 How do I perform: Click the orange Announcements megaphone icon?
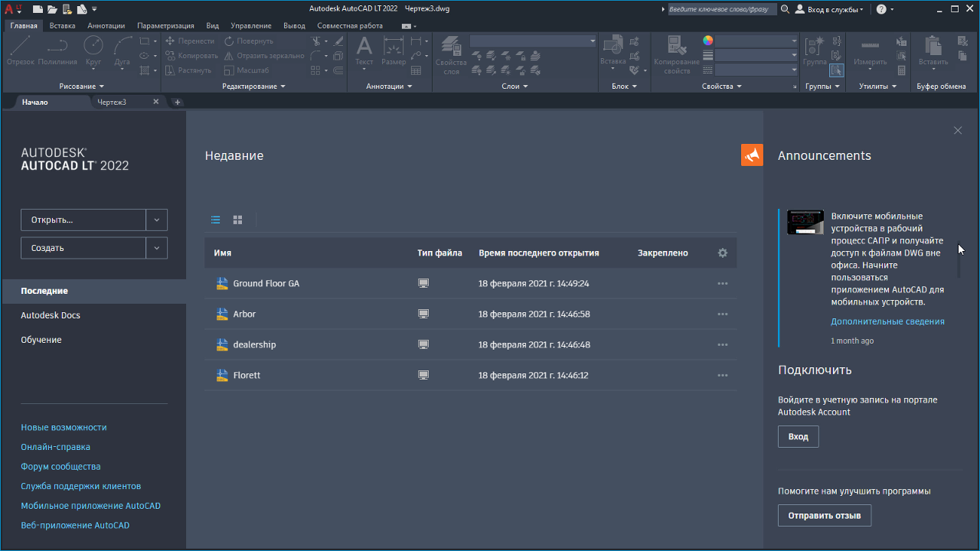752,155
